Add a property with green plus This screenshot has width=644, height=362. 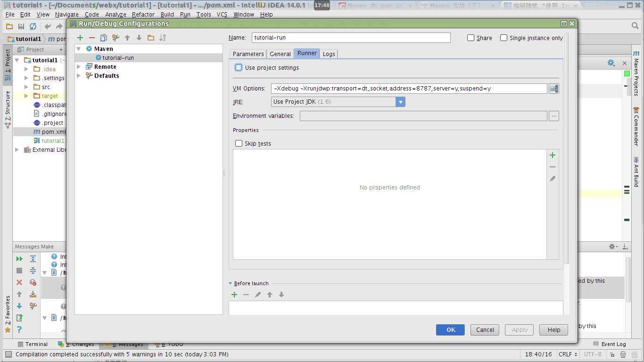point(553,155)
